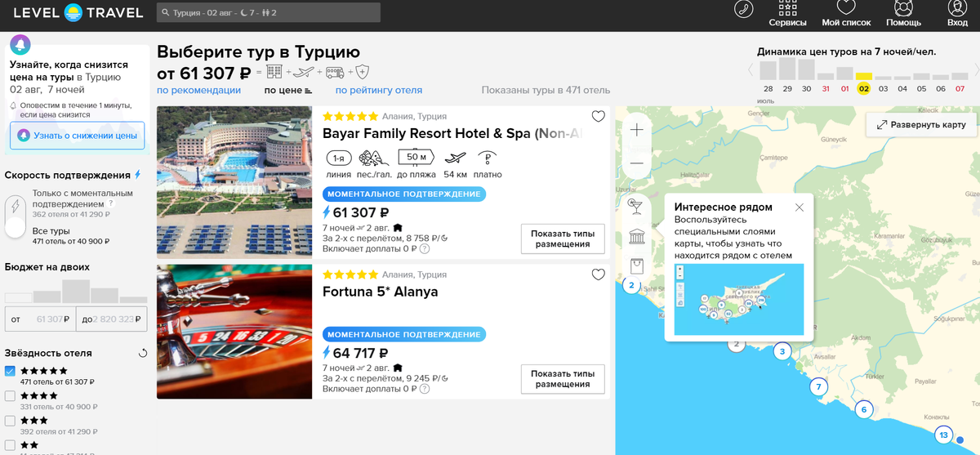The height and width of the screenshot is (455, 980).
Task: Click the 50 м до пляжа icon
Action: coord(416,157)
